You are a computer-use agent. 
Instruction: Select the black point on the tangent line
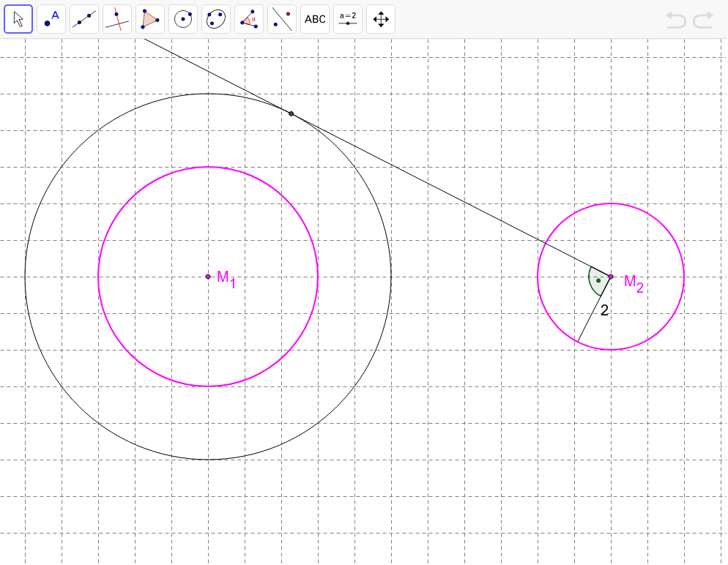coord(291,113)
